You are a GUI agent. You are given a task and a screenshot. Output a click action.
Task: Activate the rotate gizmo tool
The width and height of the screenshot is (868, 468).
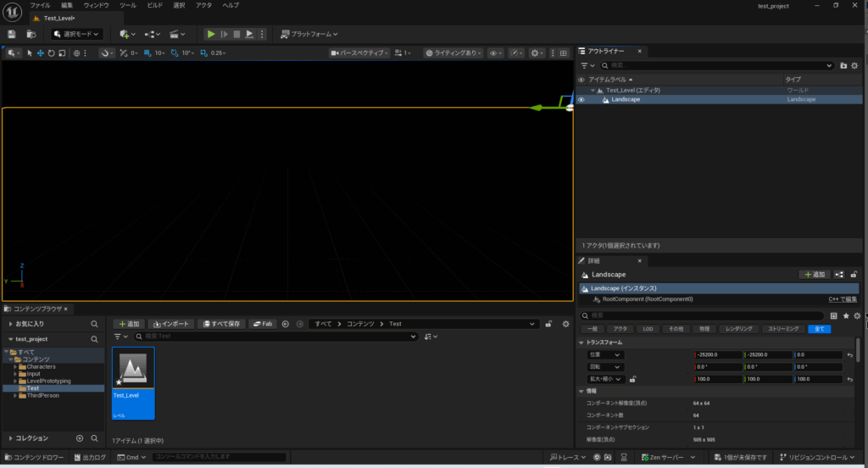pyautogui.click(x=51, y=53)
